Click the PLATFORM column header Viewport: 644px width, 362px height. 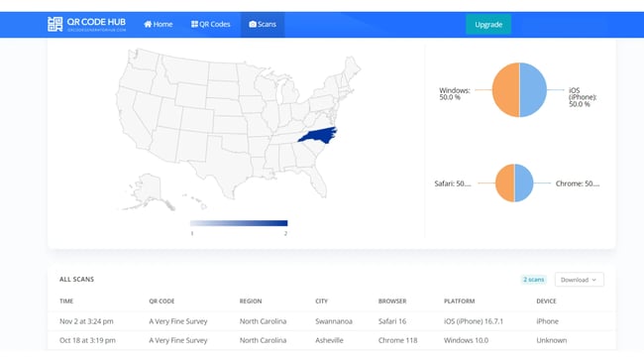pyautogui.click(x=459, y=302)
